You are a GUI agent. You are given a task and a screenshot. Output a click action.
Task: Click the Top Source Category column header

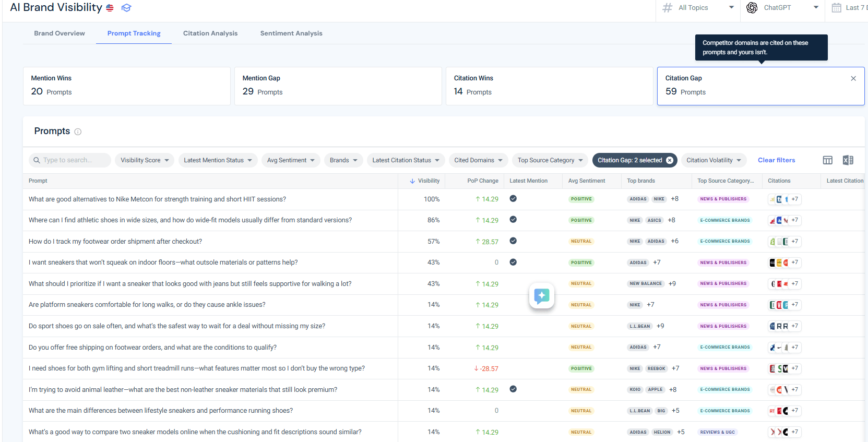point(726,181)
